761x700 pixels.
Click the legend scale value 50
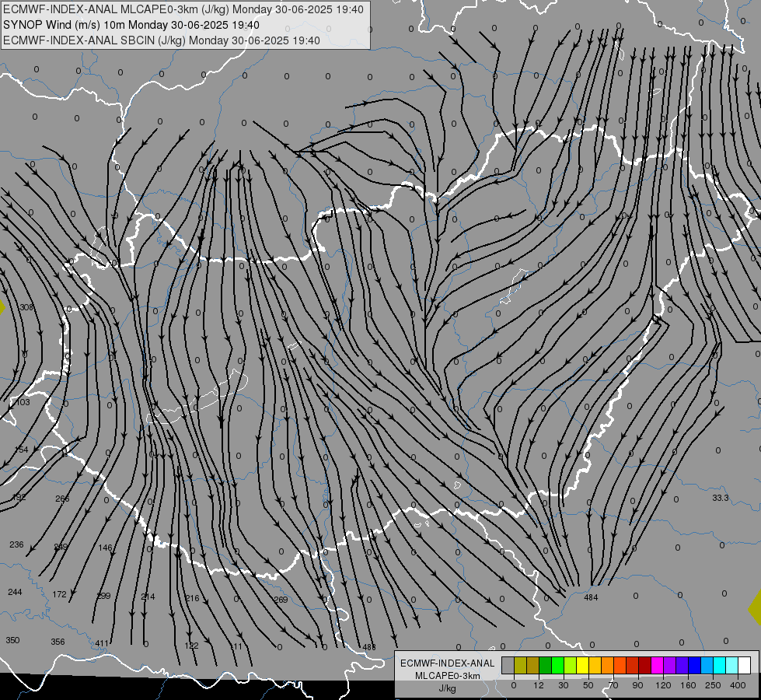[x=588, y=685]
